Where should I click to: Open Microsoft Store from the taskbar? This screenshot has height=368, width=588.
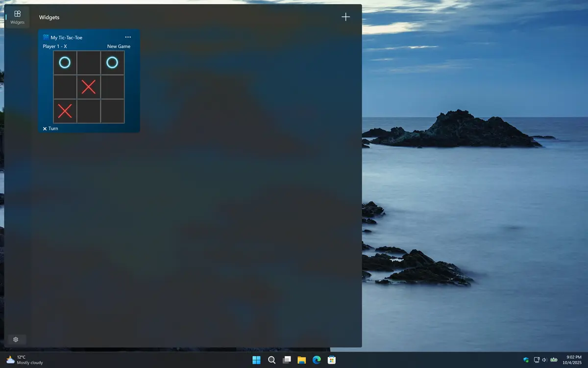[x=332, y=360]
